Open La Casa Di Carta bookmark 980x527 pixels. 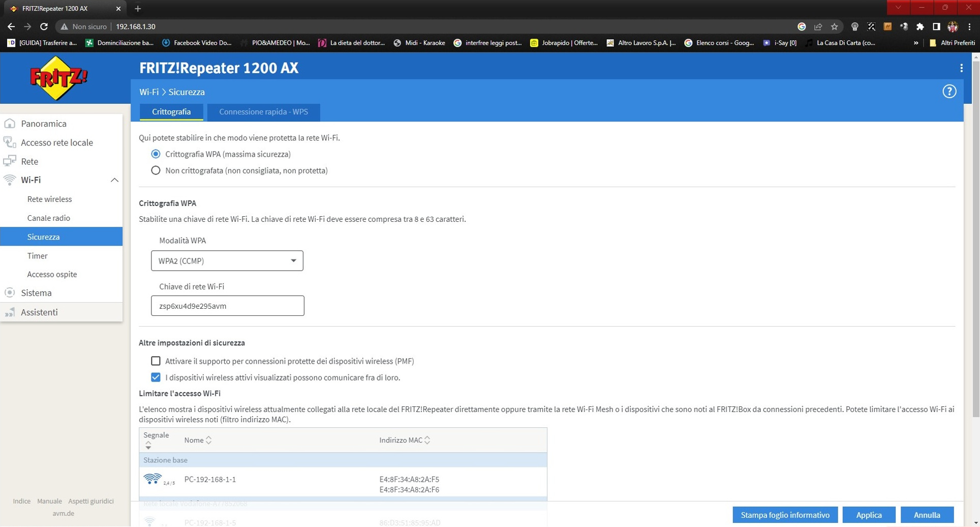coord(840,43)
